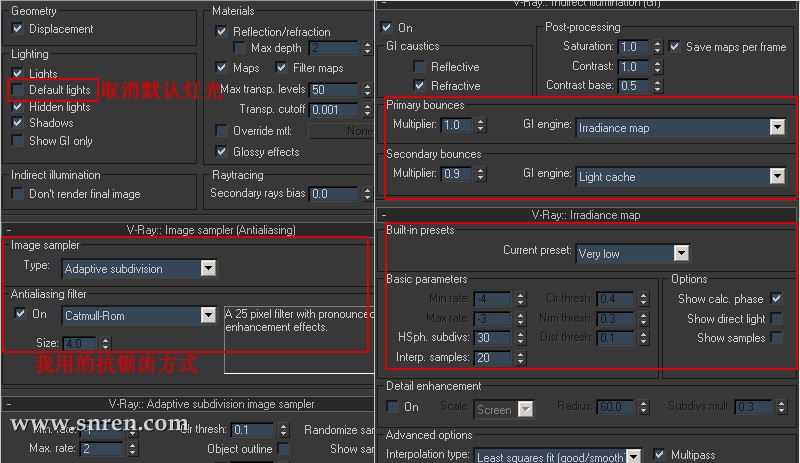Click Primary bounces Multiplier field
Image resolution: width=800 pixels, height=463 pixels.
click(457, 125)
